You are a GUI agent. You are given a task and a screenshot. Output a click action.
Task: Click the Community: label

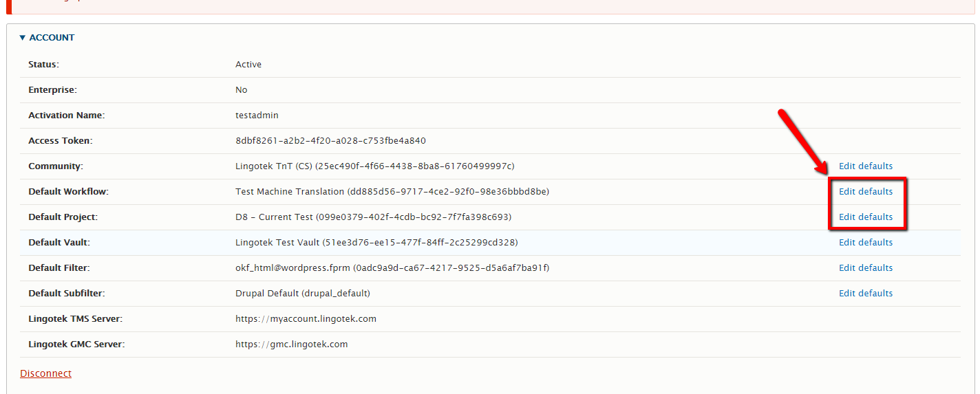(55, 166)
